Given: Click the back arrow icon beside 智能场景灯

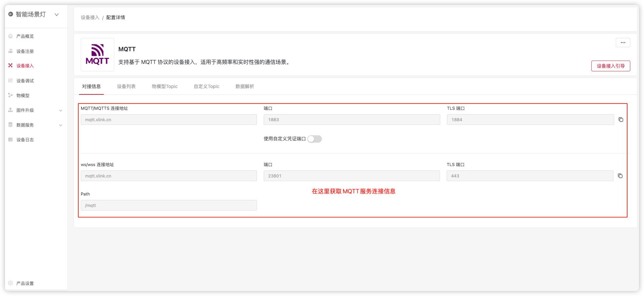Looking at the screenshot, I should [11, 14].
